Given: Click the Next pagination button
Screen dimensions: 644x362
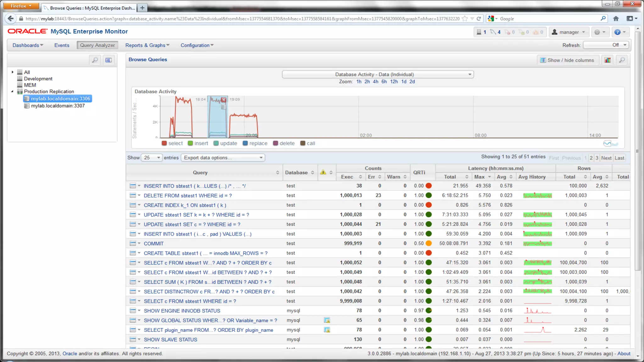Looking at the screenshot, I should point(606,158).
